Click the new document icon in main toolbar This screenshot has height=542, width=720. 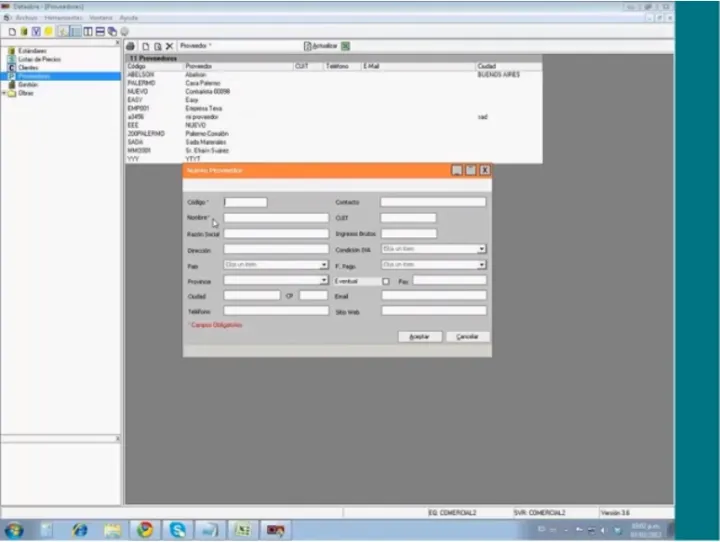11,32
